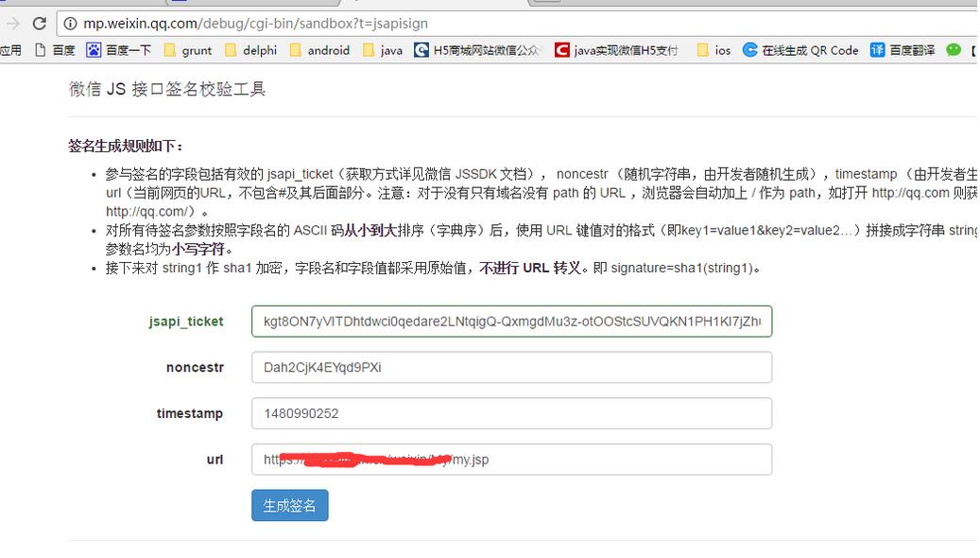This screenshot has height=558, width=980.
Task: Click the site info icon in address bar
Action: coord(71,24)
